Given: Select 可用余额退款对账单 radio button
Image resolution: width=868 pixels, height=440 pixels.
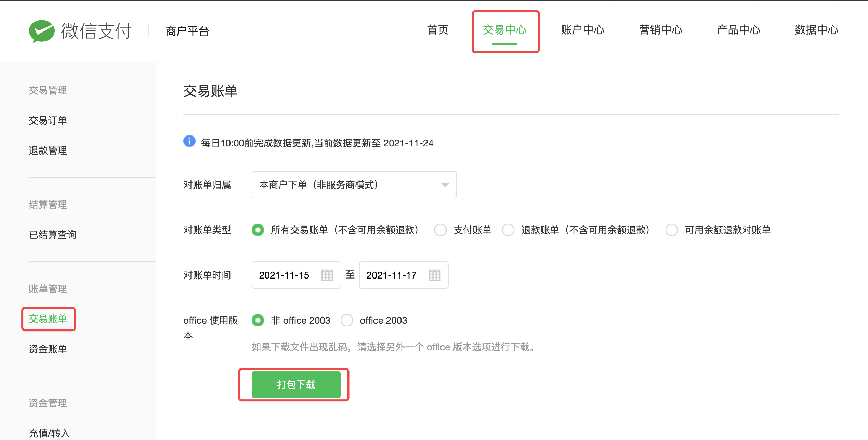Looking at the screenshot, I should [x=672, y=230].
